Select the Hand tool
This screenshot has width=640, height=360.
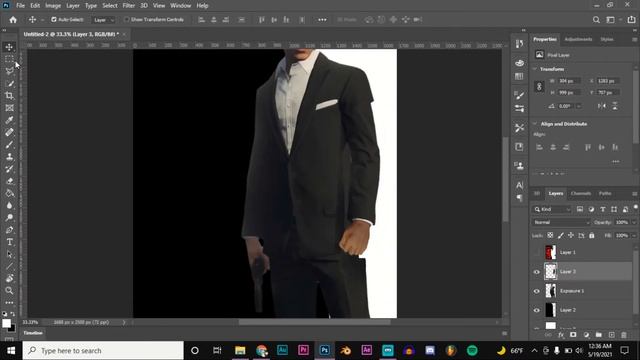coord(9,278)
